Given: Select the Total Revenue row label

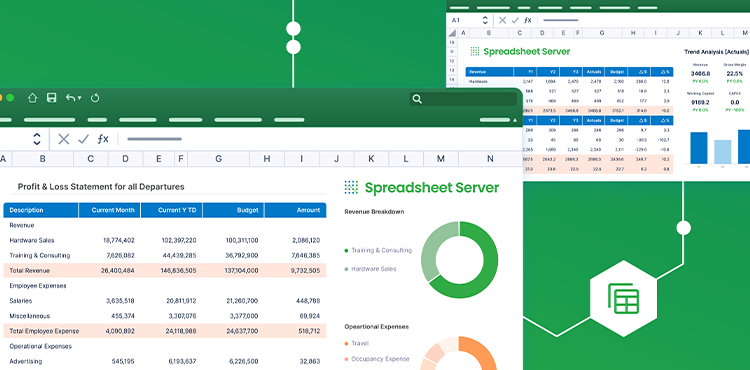Looking at the screenshot, I should (30, 271).
